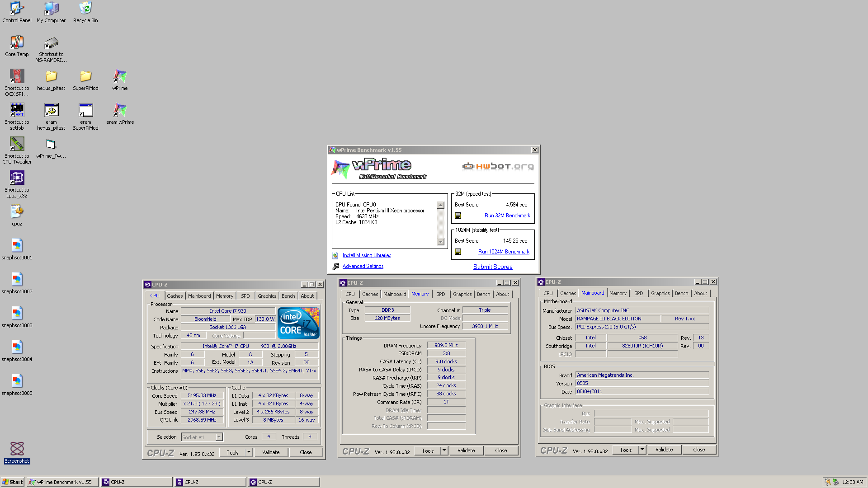Click CPU List scrollbar down arrow
The image size is (868, 488).
[441, 242]
